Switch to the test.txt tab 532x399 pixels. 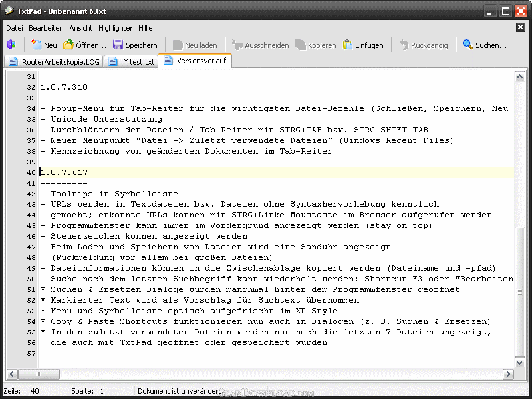coord(131,61)
